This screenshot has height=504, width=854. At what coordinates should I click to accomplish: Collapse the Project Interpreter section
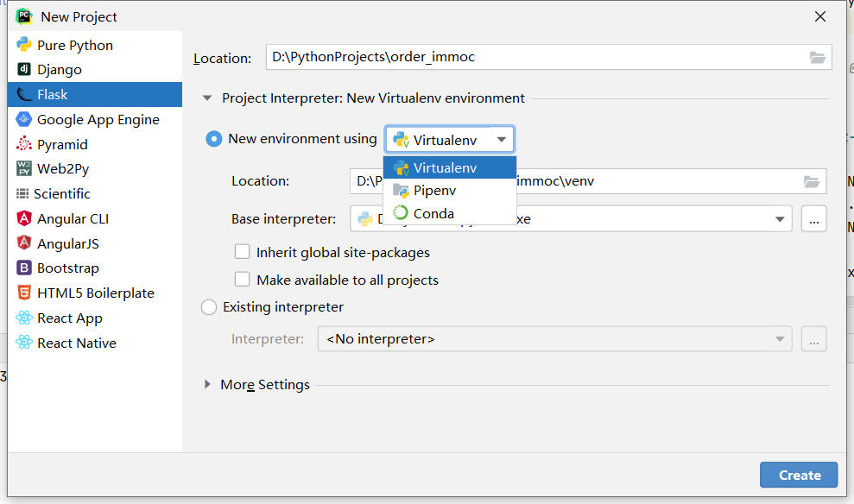click(x=207, y=98)
